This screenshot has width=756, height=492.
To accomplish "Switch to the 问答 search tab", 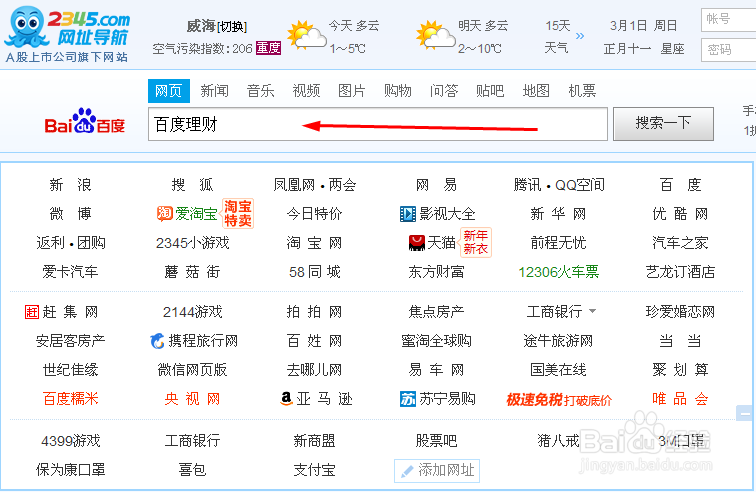I will tap(444, 91).
